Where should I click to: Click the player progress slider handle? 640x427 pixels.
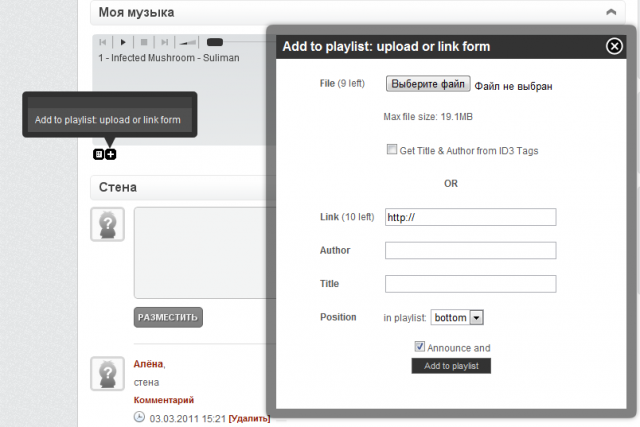coord(215,42)
